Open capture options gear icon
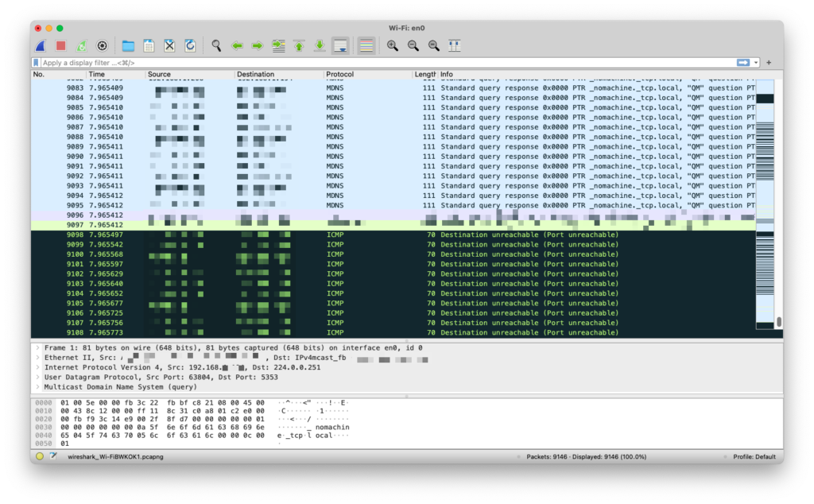This screenshot has height=504, width=814. tap(103, 45)
